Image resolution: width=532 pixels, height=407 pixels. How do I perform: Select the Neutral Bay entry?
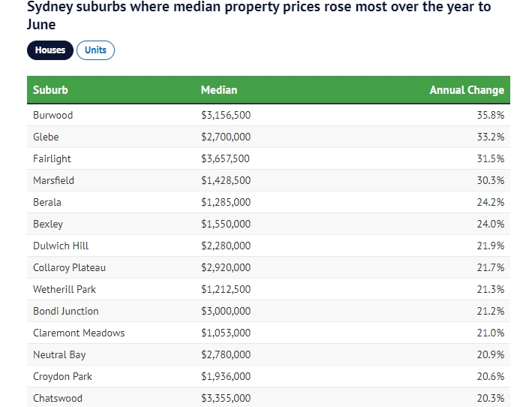coord(59,354)
